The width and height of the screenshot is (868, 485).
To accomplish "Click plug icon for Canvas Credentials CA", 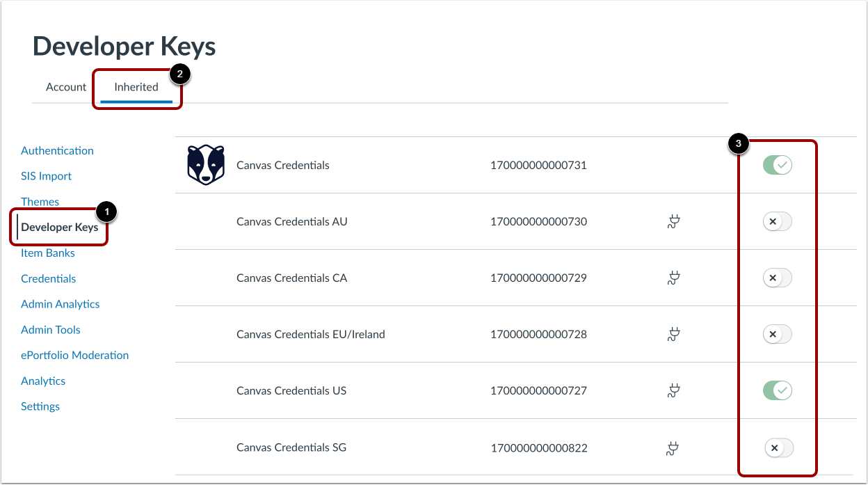I will click(673, 278).
